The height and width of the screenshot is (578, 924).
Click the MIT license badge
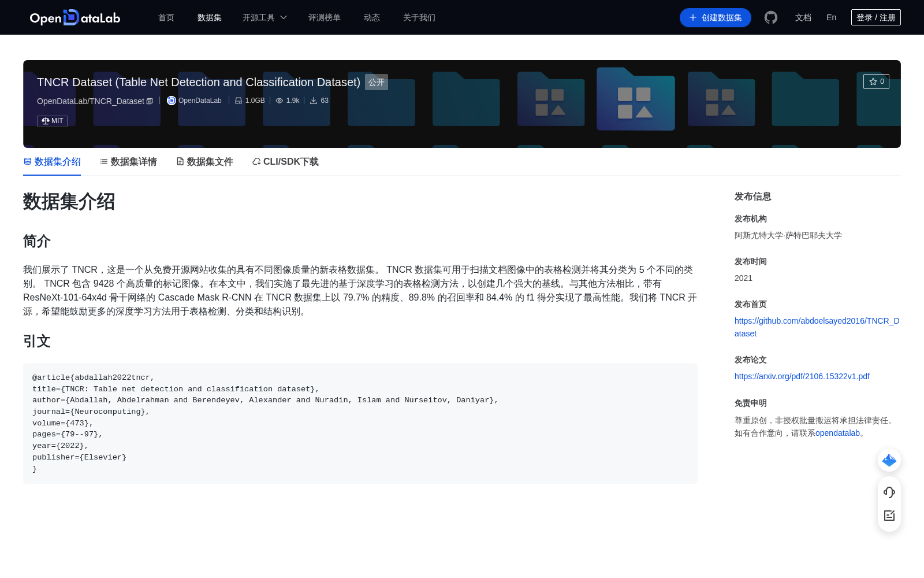pyautogui.click(x=53, y=121)
